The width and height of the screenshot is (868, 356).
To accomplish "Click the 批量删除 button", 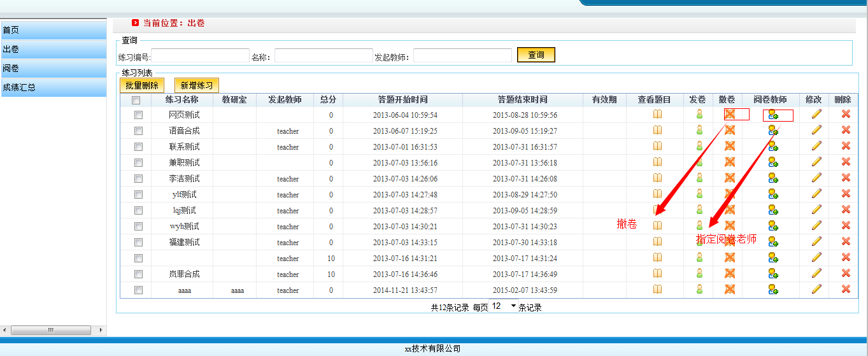I will [142, 85].
